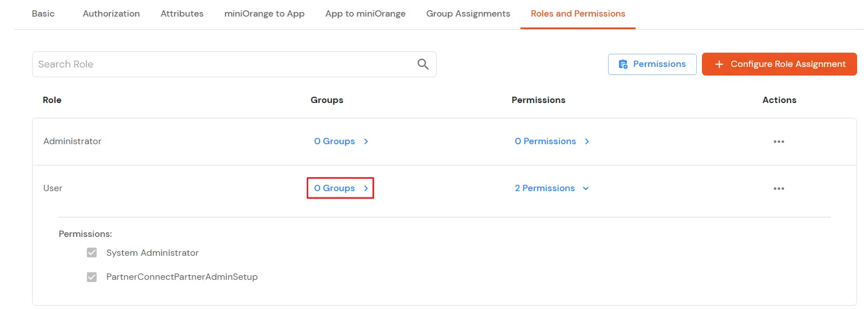The width and height of the screenshot is (868, 309).
Task: Toggle the System Administrator checkbox
Action: (x=92, y=253)
